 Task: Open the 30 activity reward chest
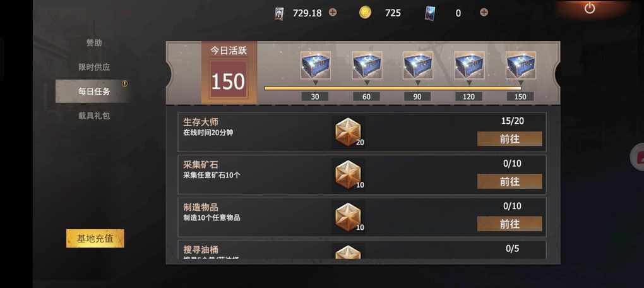point(315,65)
